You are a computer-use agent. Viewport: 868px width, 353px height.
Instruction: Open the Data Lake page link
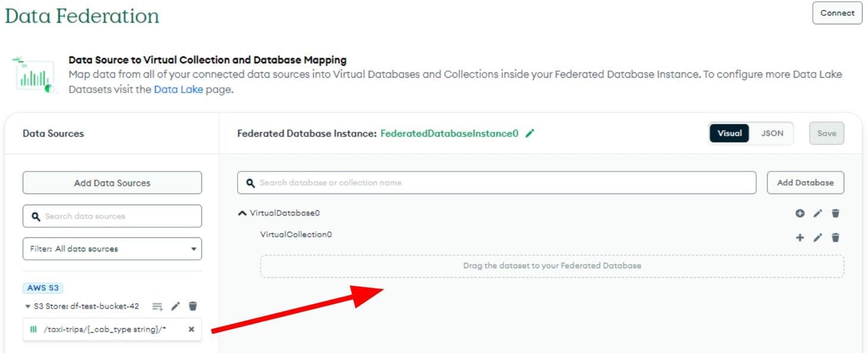coord(178,90)
